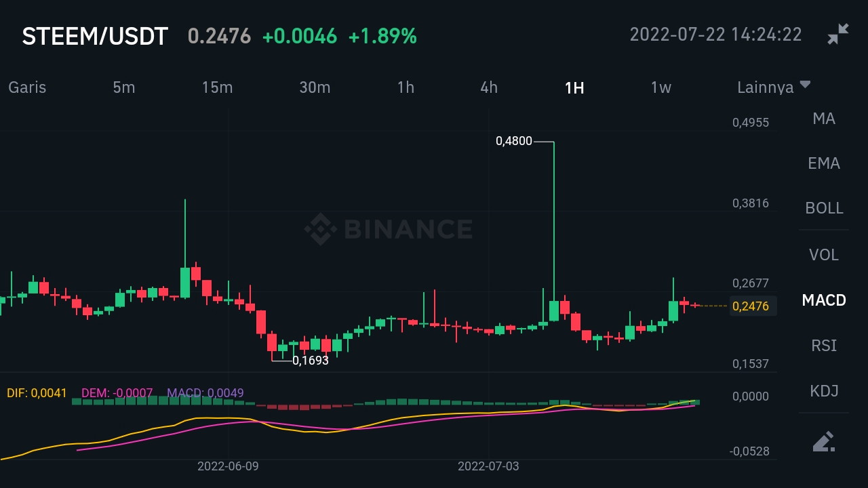
Task: Open the drawing tools pencil icon
Action: (823, 442)
